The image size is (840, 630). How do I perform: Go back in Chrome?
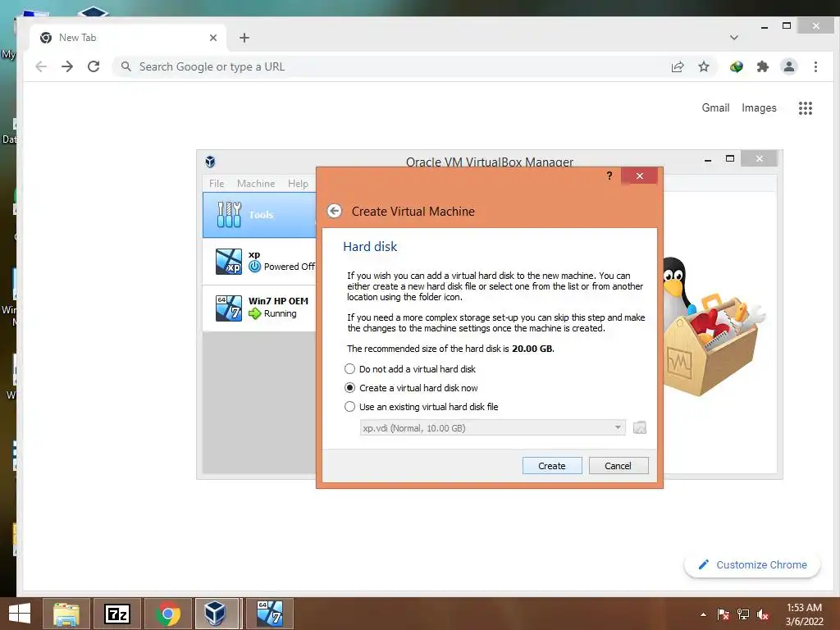(41, 66)
